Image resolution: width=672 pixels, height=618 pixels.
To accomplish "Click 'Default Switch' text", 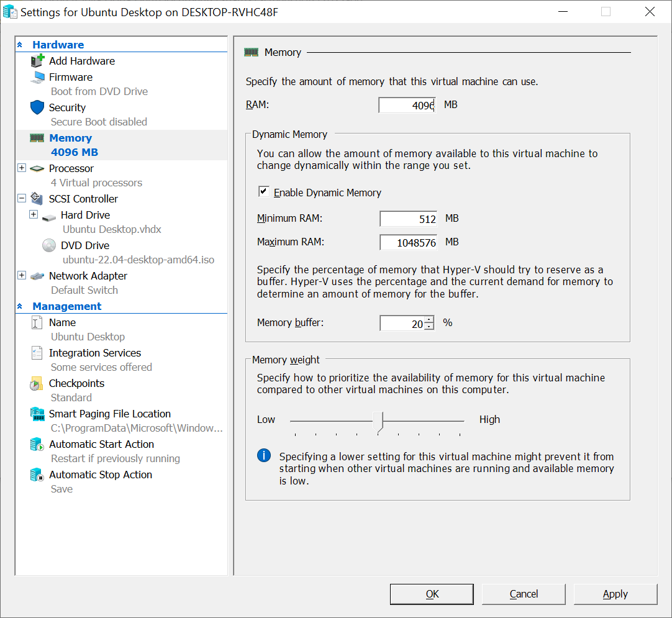I will click(x=84, y=290).
